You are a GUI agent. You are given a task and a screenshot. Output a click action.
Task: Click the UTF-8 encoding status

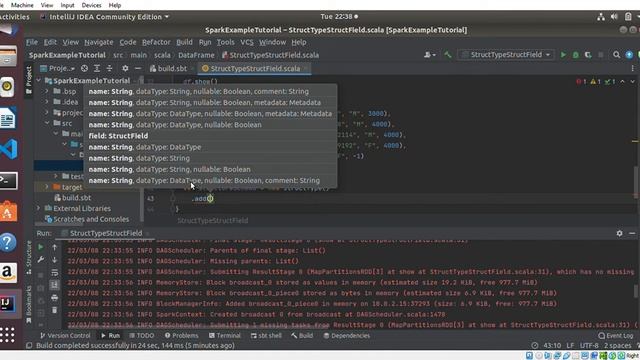[x=589, y=345]
